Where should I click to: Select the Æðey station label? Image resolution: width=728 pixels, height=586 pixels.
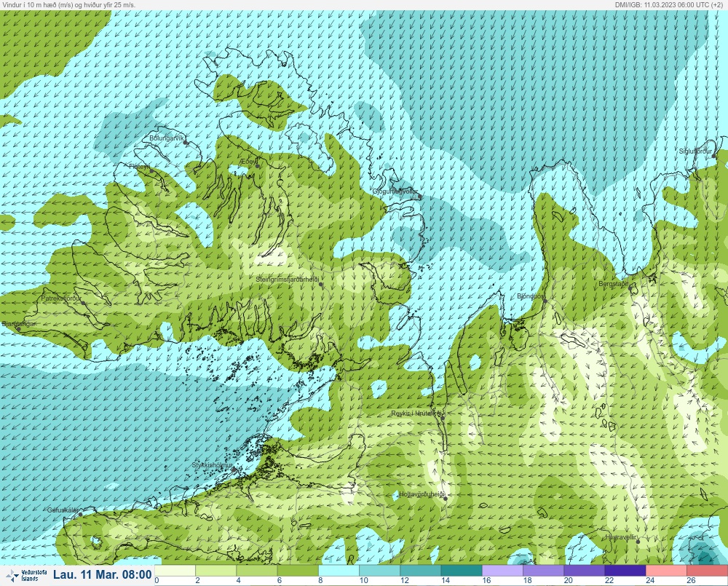248,162
